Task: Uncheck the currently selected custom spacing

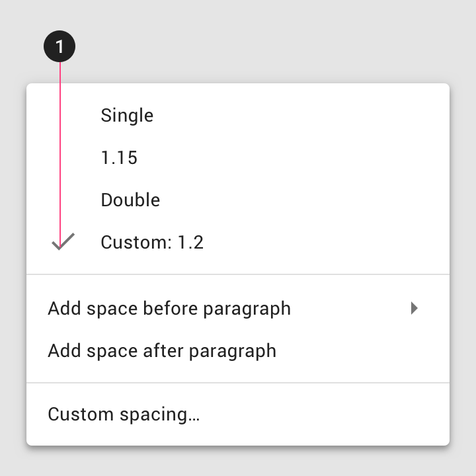Action: 63,242
